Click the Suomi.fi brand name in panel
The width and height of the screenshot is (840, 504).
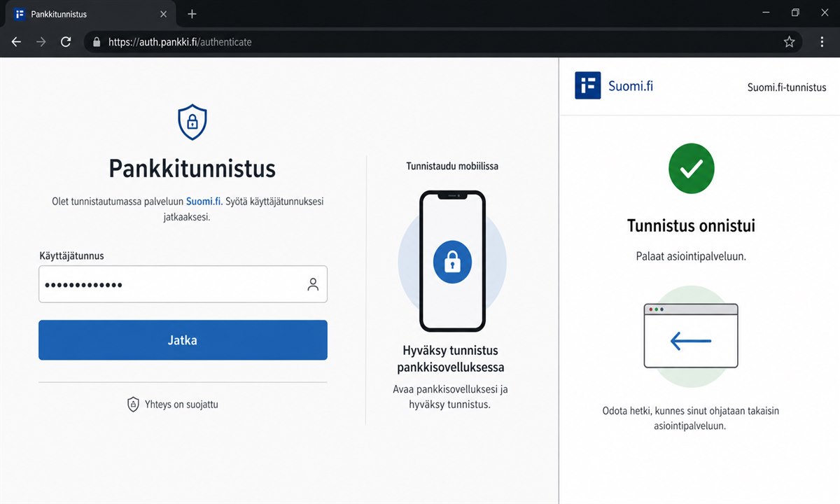coord(631,86)
